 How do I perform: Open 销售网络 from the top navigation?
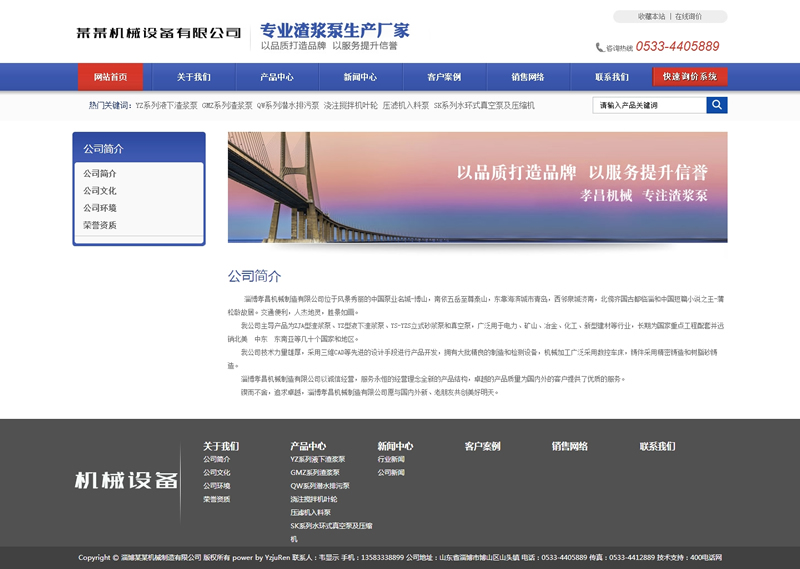pyautogui.click(x=528, y=77)
